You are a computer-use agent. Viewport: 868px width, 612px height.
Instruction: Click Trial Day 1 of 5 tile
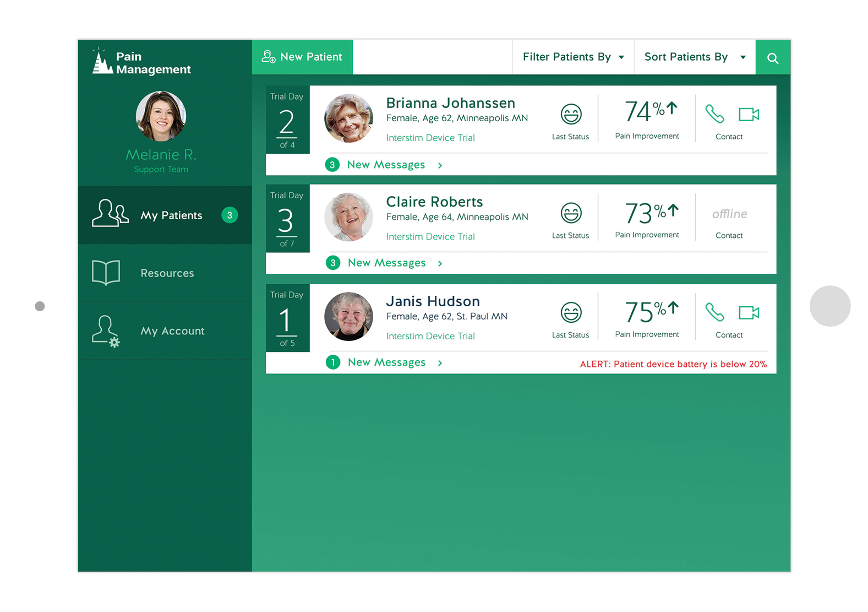click(x=287, y=318)
